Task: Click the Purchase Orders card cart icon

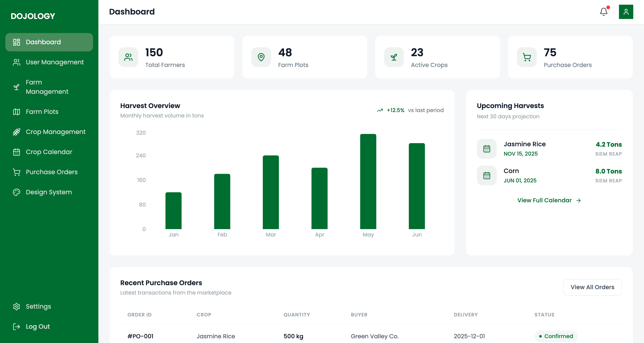Action: point(527,57)
